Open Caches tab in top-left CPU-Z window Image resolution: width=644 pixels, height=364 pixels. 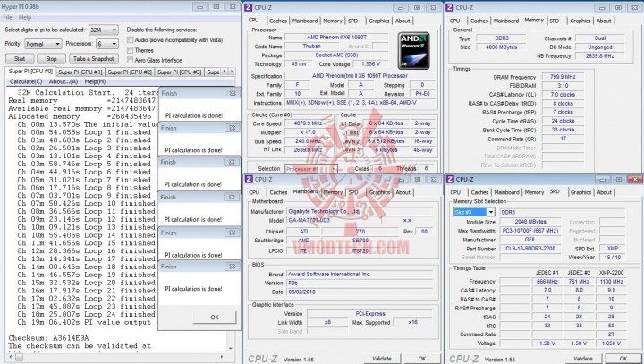point(278,21)
